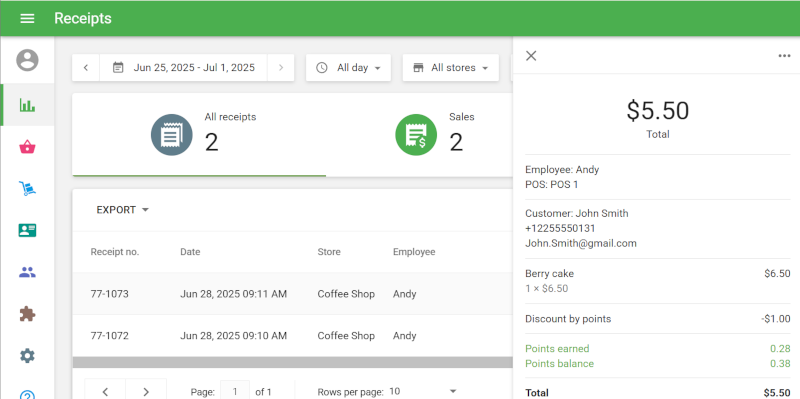Open the Reports bar chart section

27,105
